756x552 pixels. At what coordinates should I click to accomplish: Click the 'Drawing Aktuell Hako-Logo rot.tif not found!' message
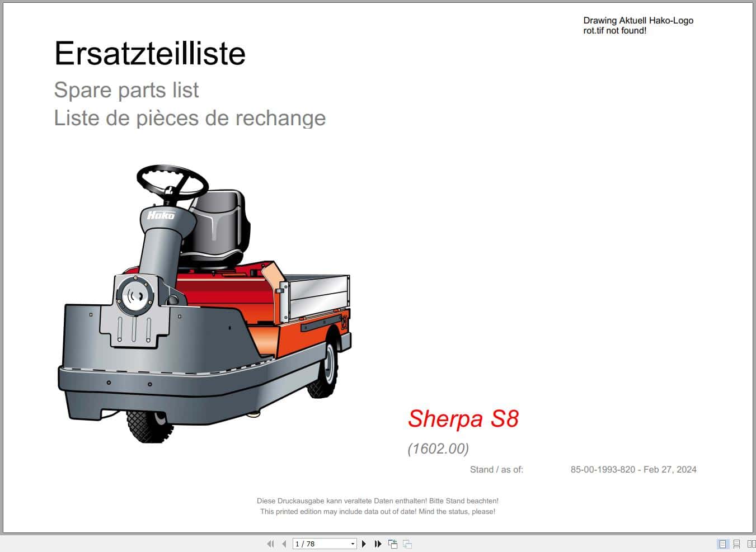pos(638,26)
